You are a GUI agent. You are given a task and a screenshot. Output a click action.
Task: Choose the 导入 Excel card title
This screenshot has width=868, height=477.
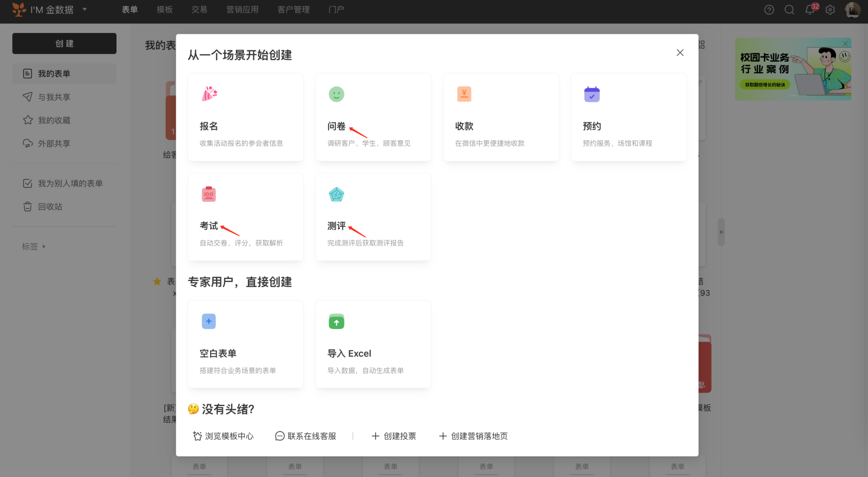[x=349, y=353]
